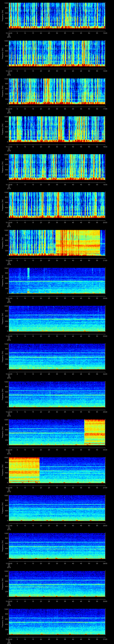Screen dimensions: 114x644
Task: Click the "10:17:00" start time label
Action: (9, 147)
